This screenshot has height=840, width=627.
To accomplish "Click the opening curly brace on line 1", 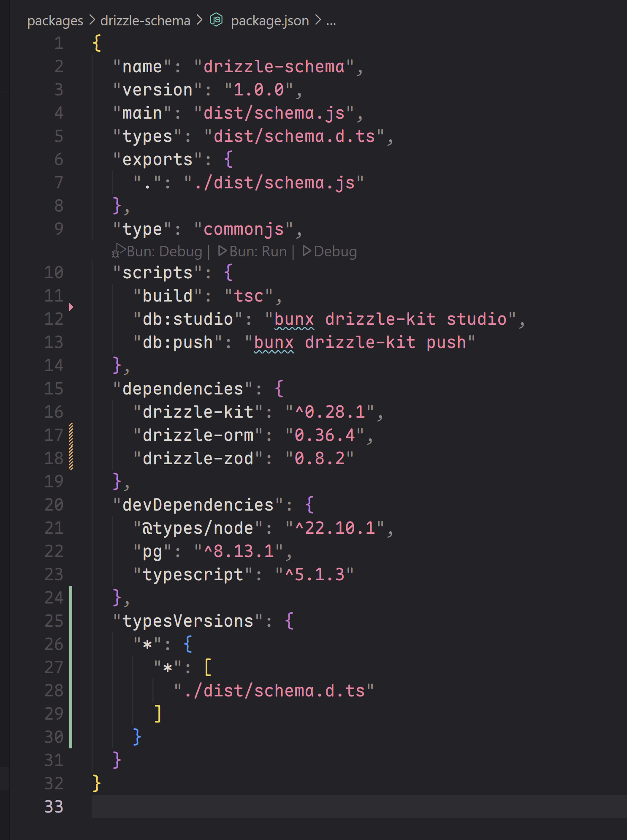I will point(97,43).
